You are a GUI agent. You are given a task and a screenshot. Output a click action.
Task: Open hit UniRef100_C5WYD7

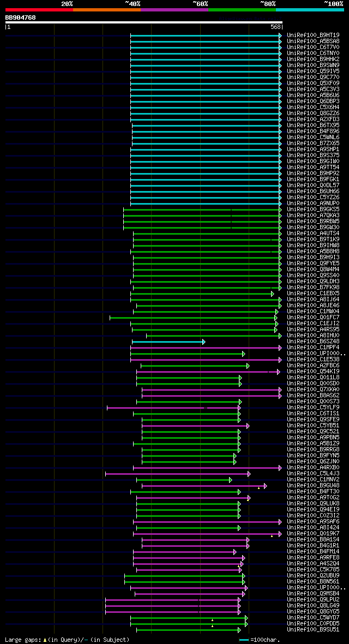point(313,617)
